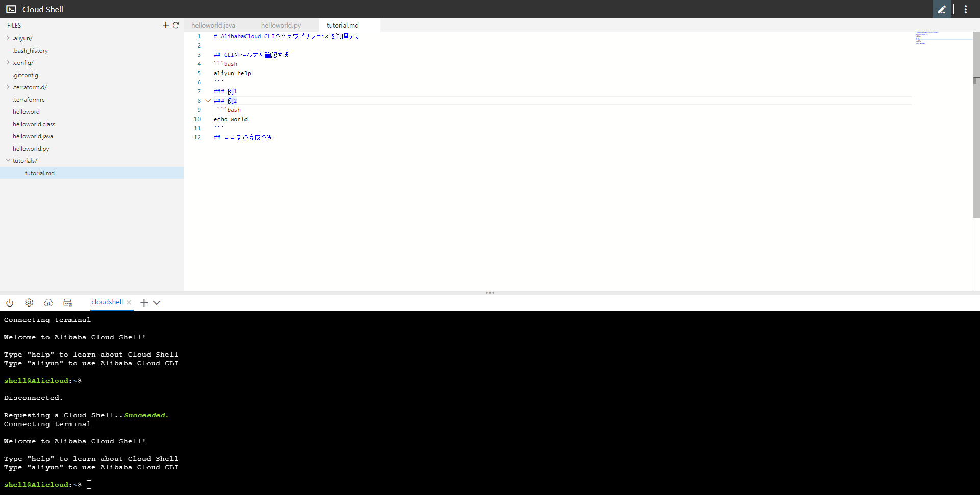Expand the .aliyun/ folder
The height and width of the screenshot is (495, 980).
(x=8, y=38)
